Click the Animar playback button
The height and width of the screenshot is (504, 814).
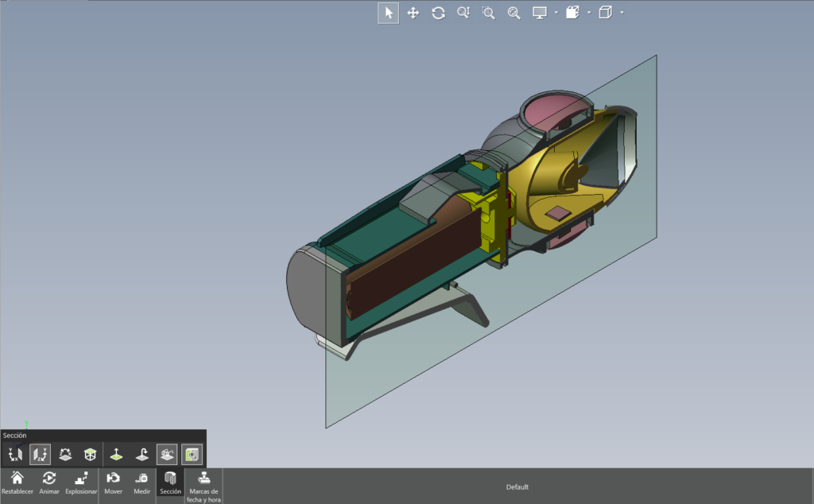tap(49, 479)
